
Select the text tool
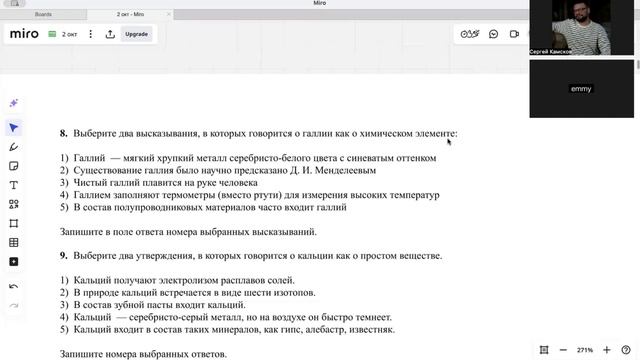coord(13,185)
